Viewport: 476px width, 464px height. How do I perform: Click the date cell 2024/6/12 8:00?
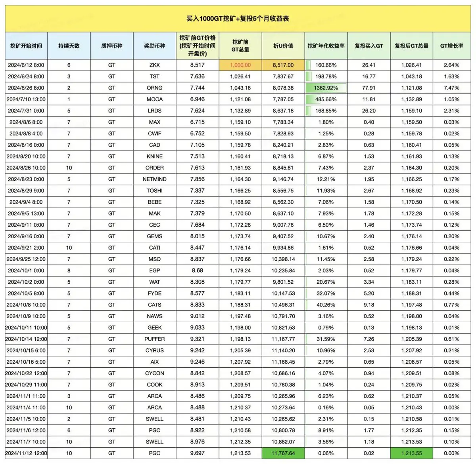point(26,65)
